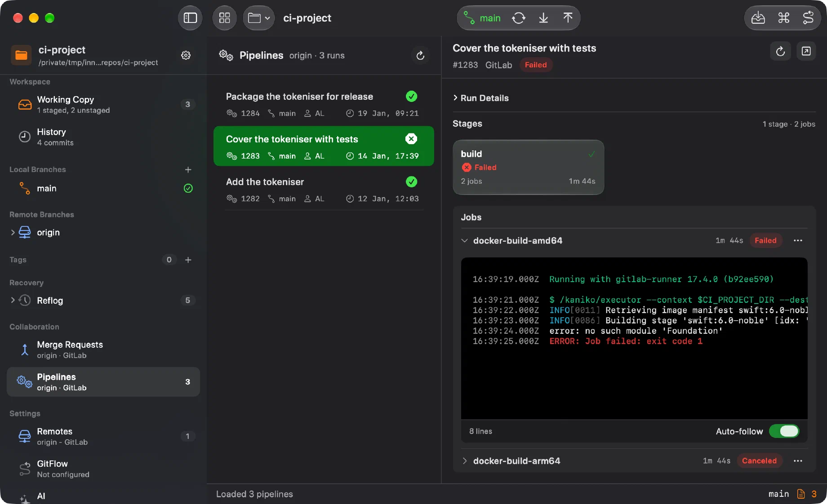Open more options for docker-build-arm64
Image resolution: width=827 pixels, height=504 pixels.
(x=798, y=461)
